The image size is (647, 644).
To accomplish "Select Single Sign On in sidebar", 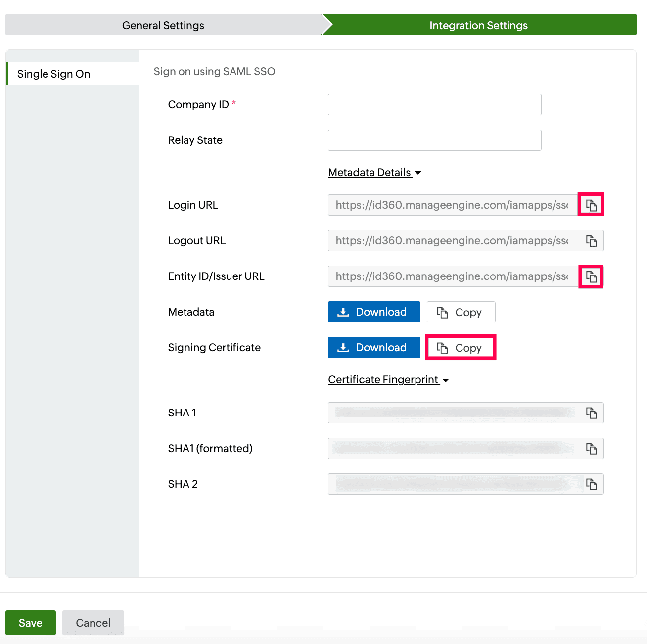I will pyautogui.click(x=73, y=74).
